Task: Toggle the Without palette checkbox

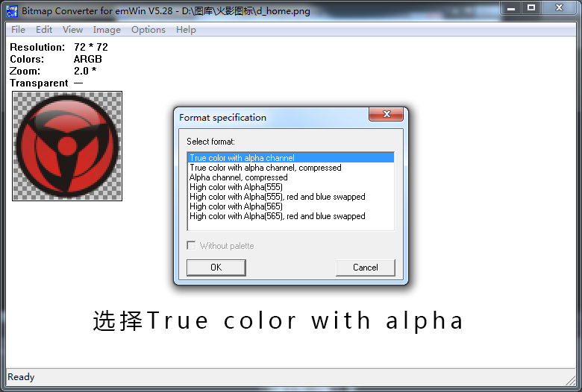Action: [x=191, y=245]
